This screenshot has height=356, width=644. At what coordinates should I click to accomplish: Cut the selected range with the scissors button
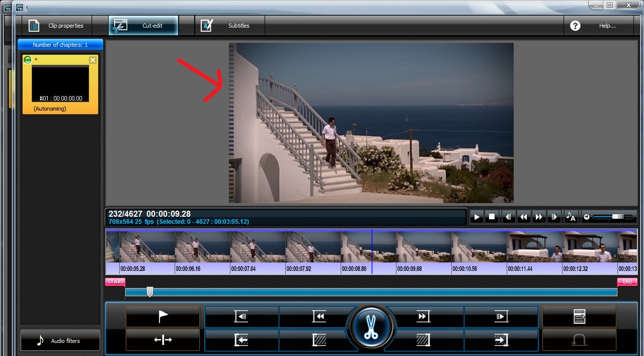pos(371,327)
